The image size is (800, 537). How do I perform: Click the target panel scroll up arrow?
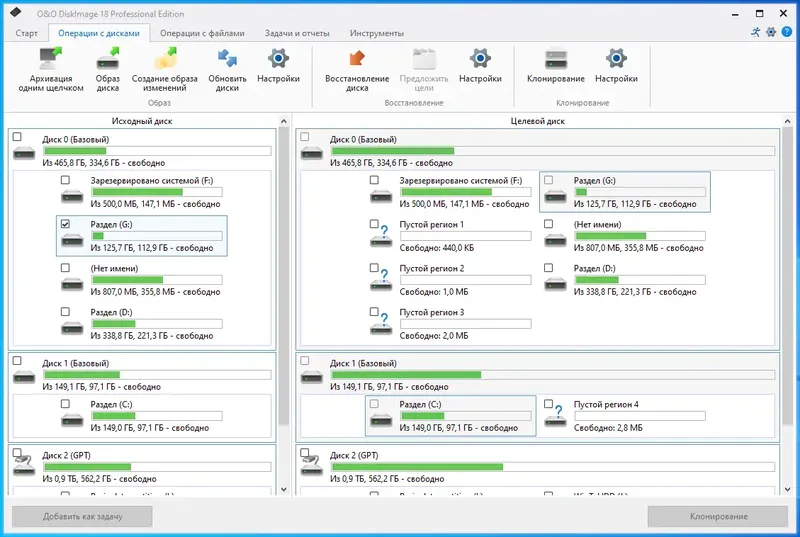787,121
